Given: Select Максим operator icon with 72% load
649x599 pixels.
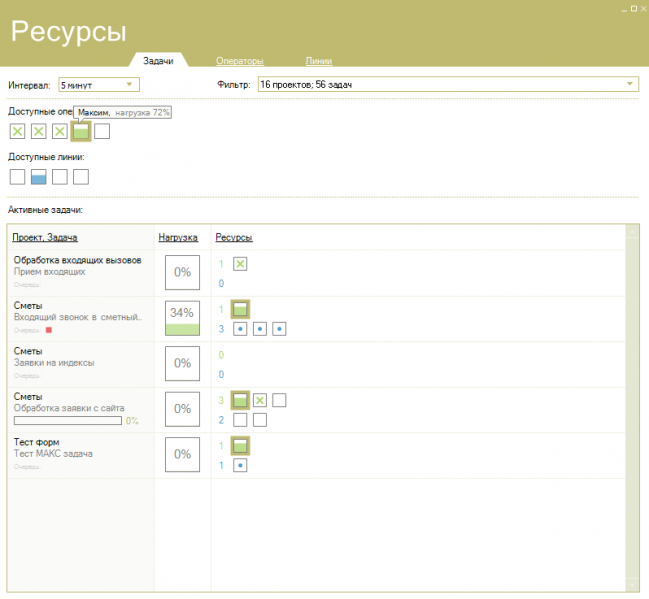Looking at the screenshot, I should (81, 132).
